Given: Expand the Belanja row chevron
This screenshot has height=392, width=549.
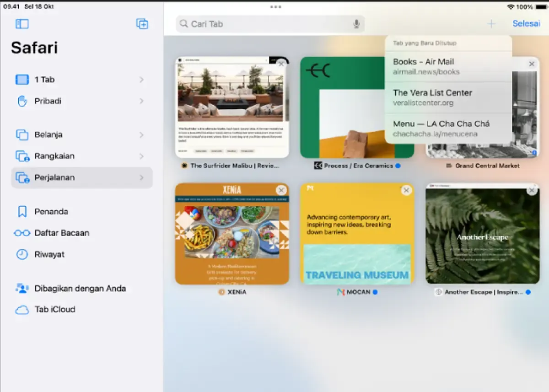Looking at the screenshot, I should (141, 134).
